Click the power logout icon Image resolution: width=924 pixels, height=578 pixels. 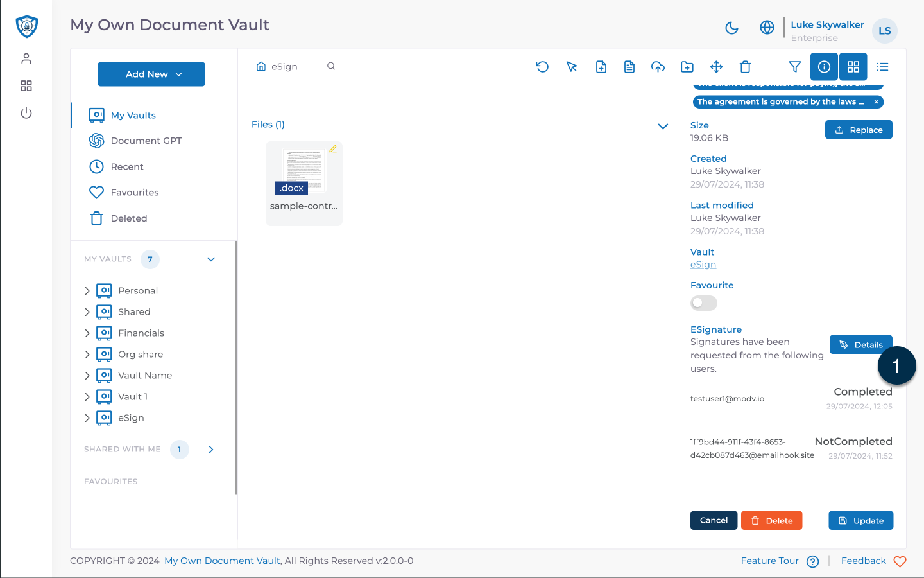point(26,113)
